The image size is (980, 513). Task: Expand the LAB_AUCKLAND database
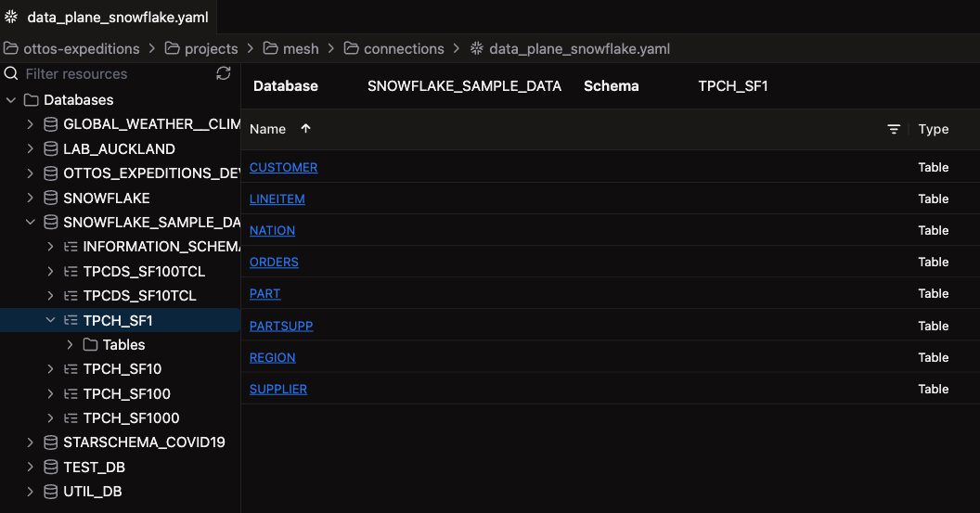(x=30, y=148)
